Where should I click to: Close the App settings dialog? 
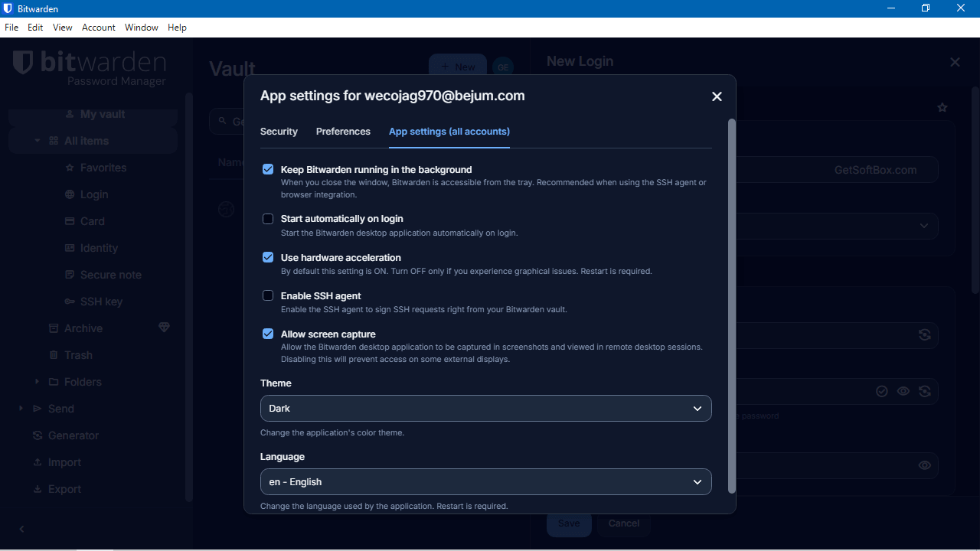(x=717, y=96)
